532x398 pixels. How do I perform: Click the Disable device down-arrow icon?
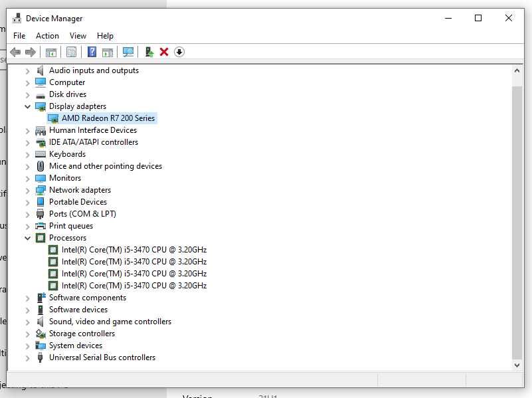pos(179,52)
